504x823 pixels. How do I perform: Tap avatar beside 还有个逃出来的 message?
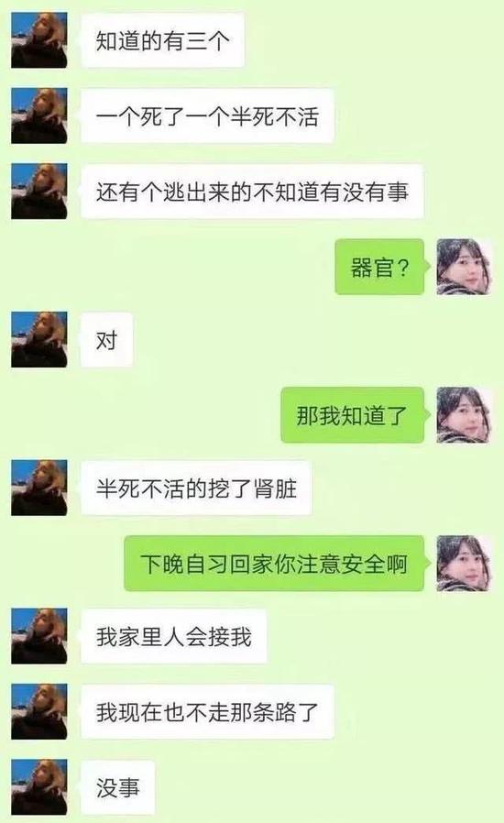(x=39, y=191)
